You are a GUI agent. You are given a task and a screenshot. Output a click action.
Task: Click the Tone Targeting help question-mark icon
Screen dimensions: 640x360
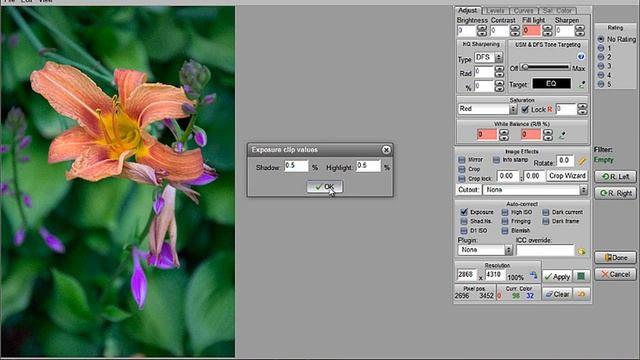click(580, 56)
